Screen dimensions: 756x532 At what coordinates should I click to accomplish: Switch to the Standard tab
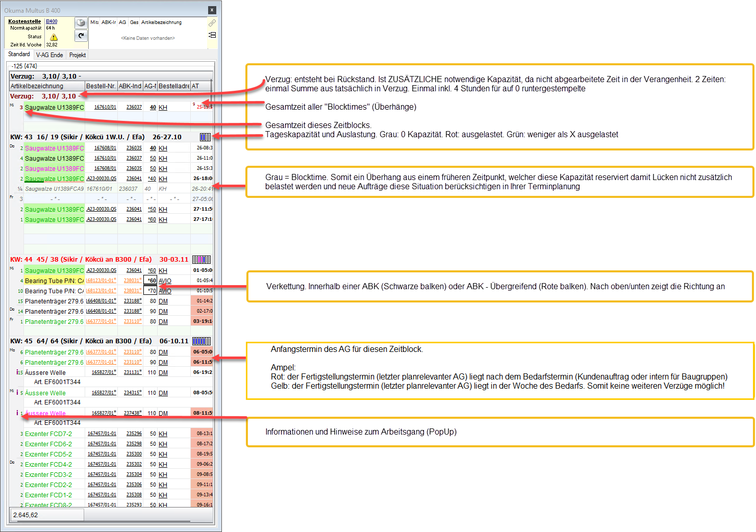tap(19, 54)
